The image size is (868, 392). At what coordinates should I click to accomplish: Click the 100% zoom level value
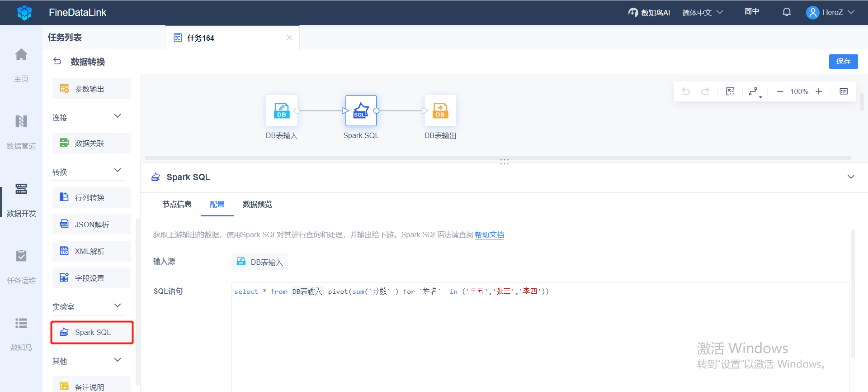pyautogui.click(x=799, y=91)
